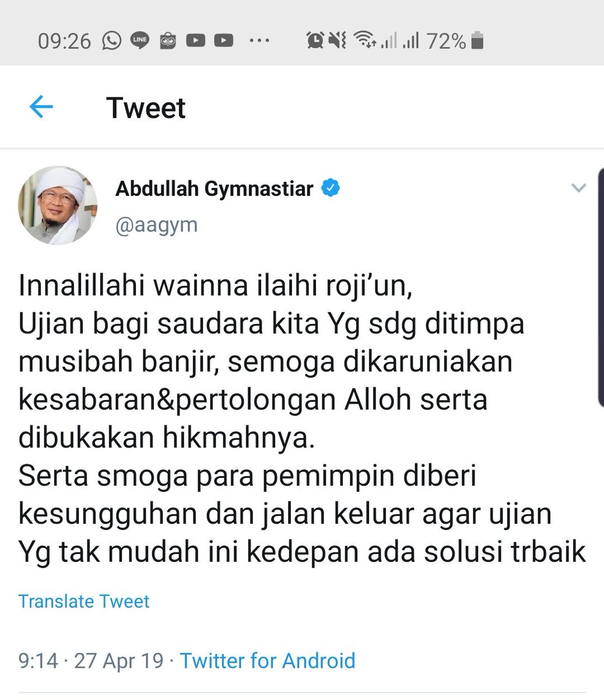The height and width of the screenshot is (700, 604).
Task: Tap the Wi-Fi signal status icon
Action: point(366,40)
